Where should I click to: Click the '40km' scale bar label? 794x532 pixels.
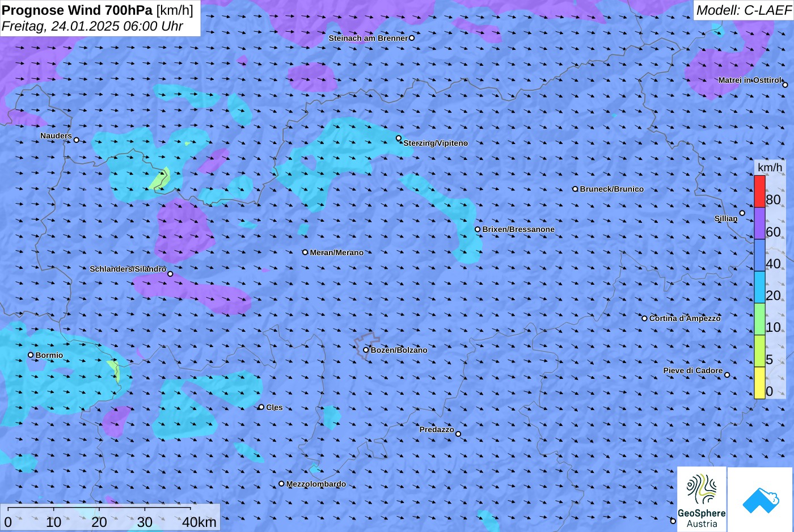pyautogui.click(x=199, y=522)
